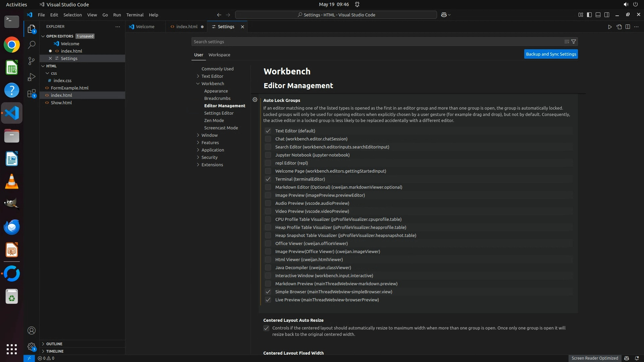Click gear icon beside Auto Lock Groups
The height and width of the screenshot is (362, 644).
tap(255, 100)
